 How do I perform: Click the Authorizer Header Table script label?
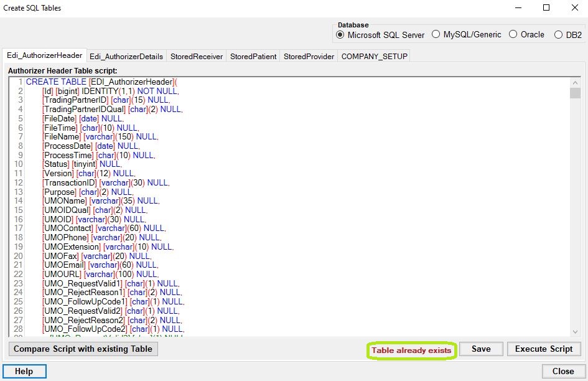63,70
